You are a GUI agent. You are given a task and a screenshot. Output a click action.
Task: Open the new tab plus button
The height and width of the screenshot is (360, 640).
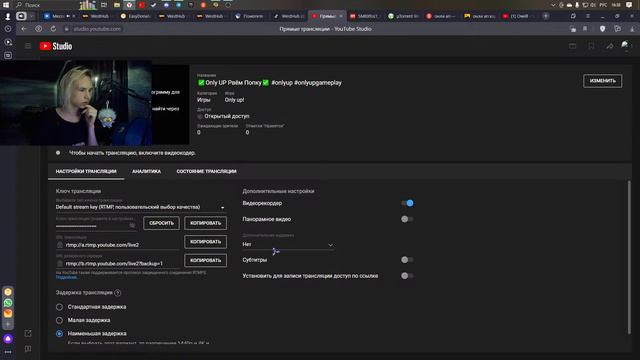(546, 16)
